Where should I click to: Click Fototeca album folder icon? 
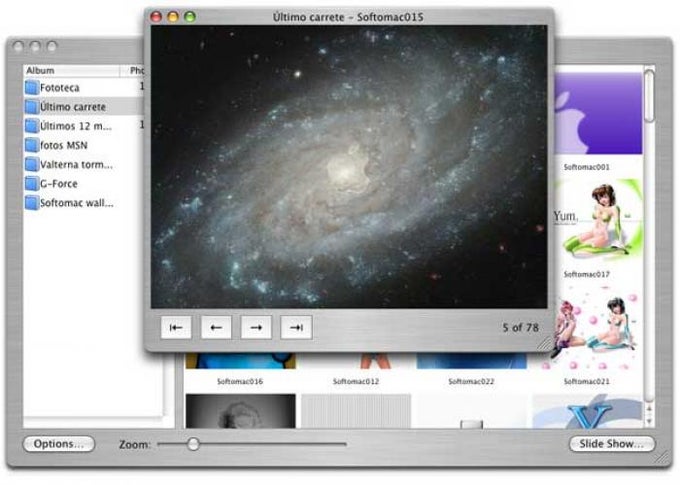32,88
